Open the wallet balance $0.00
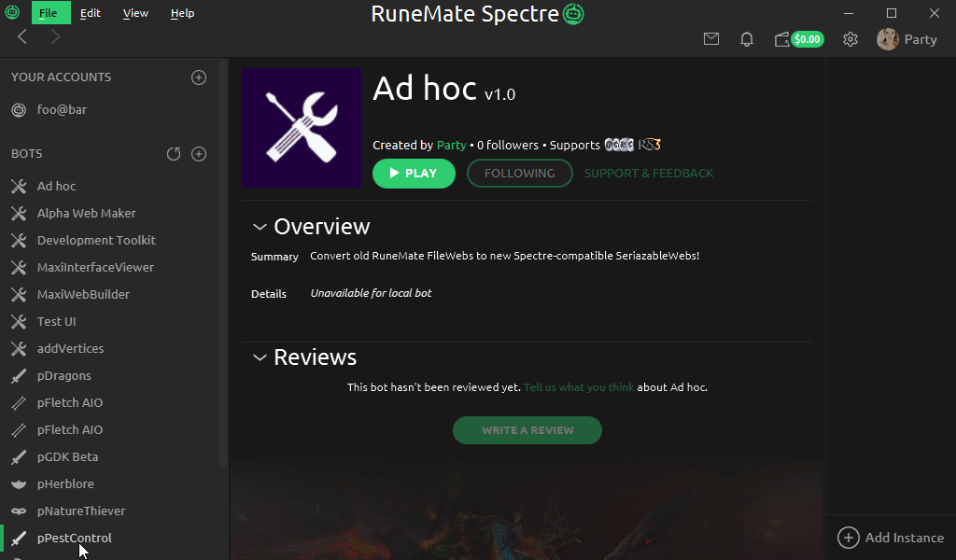 click(799, 39)
